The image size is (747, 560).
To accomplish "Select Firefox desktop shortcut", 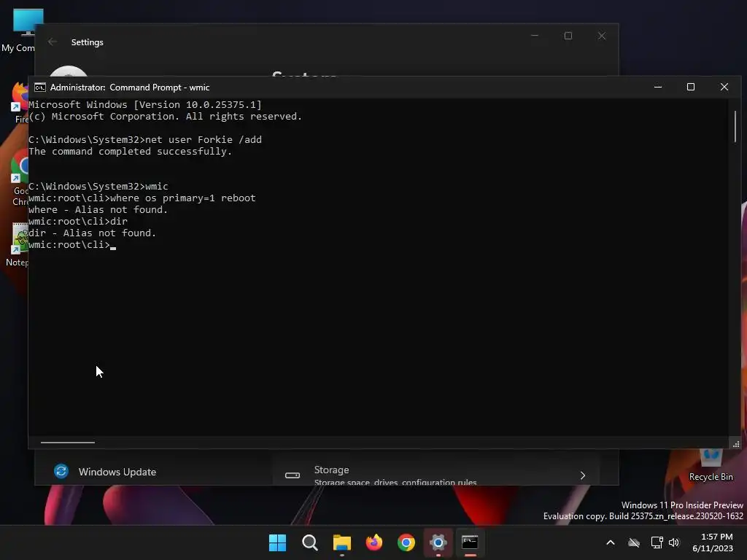I will point(19,103).
